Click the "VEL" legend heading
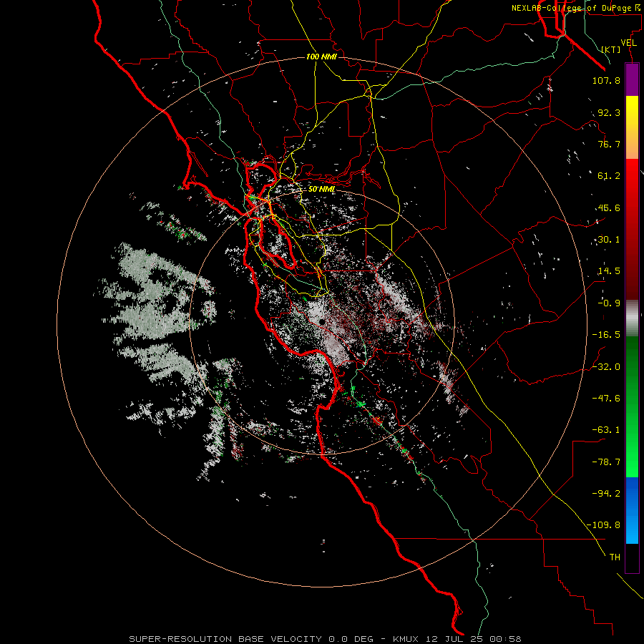This screenshot has width=644, height=644. (x=628, y=43)
